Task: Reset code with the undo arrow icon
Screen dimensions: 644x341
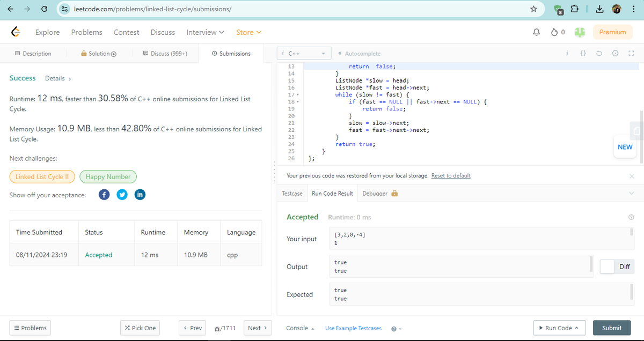Action: 599,54
